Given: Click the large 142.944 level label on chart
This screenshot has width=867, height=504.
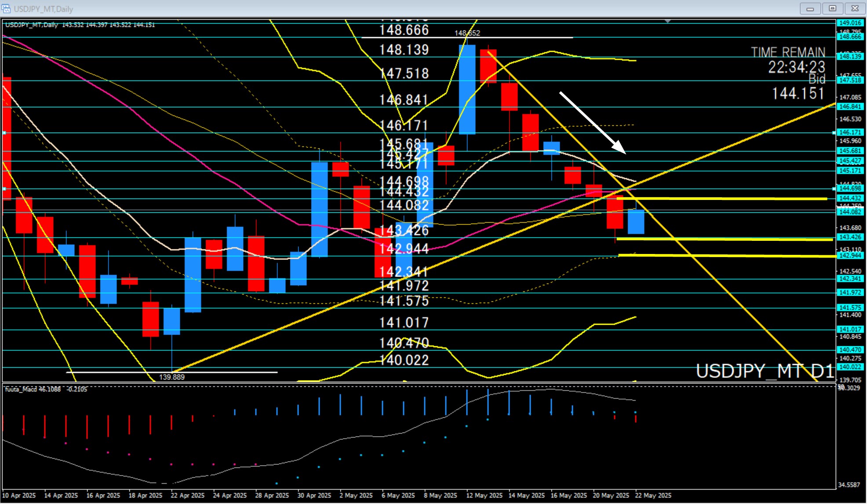Looking at the screenshot, I should pyautogui.click(x=404, y=249).
